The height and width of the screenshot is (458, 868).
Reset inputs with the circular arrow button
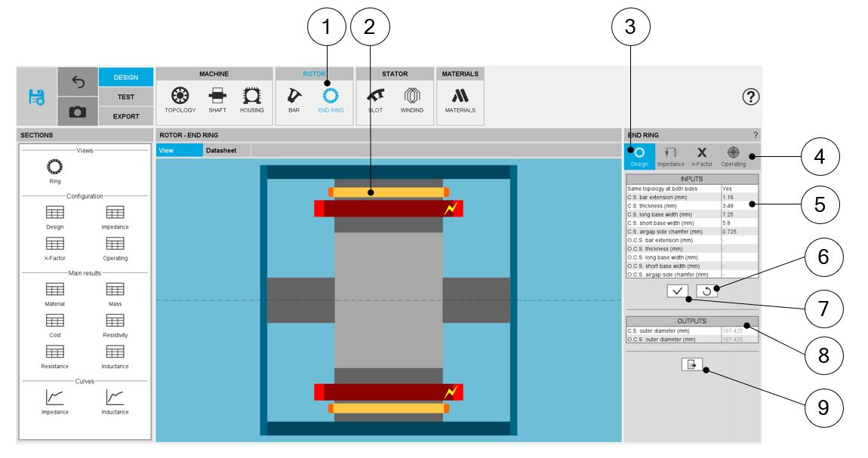point(706,290)
